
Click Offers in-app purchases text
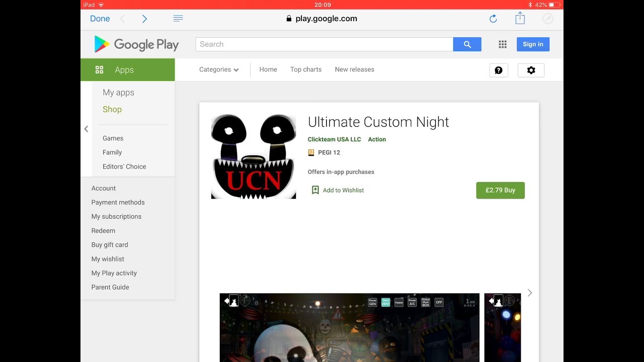pyautogui.click(x=341, y=172)
